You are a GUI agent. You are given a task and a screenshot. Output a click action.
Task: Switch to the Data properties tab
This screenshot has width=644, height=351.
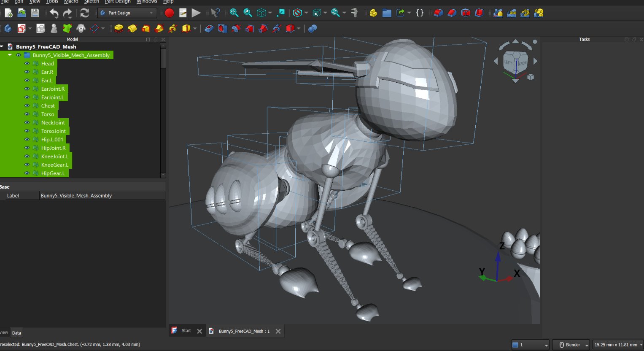click(16, 333)
